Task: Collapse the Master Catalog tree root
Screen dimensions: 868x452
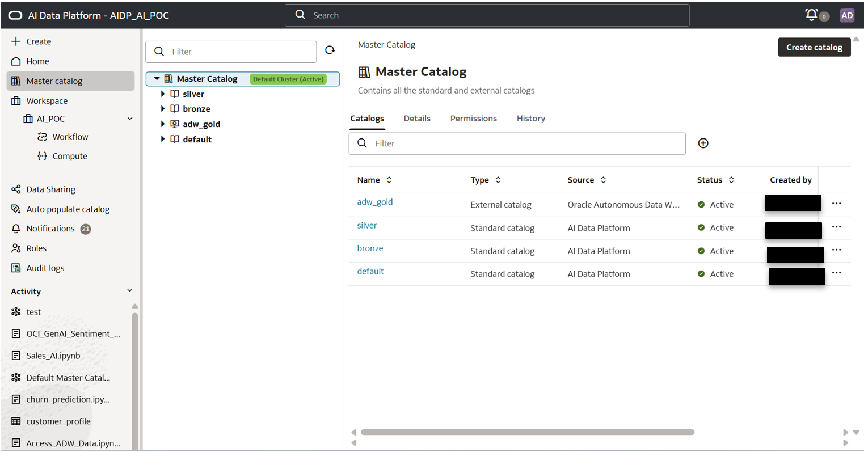Action: (157, 79)
